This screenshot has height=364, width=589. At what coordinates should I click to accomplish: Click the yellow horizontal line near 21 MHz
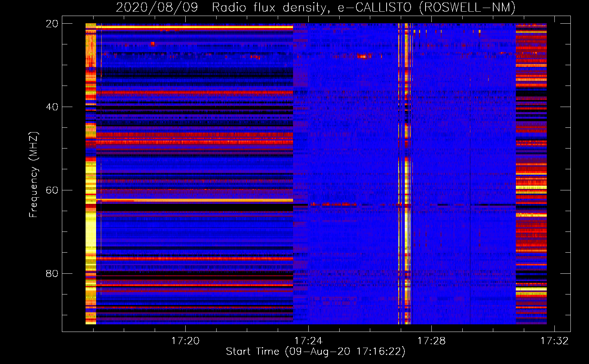(x=195, y=27)
